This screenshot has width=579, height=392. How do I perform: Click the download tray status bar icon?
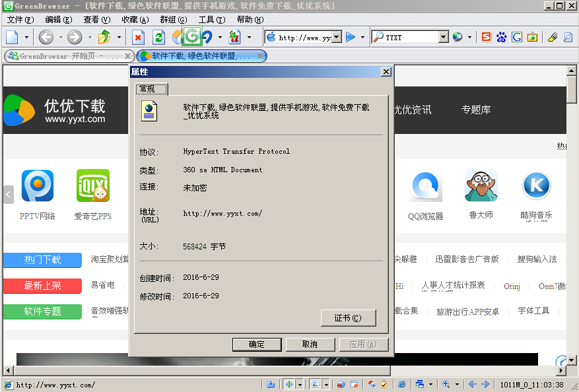(x=271, y=385)
